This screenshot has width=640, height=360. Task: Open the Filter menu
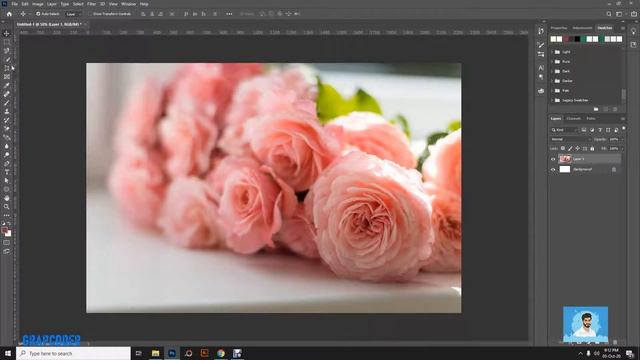(91, 4)
